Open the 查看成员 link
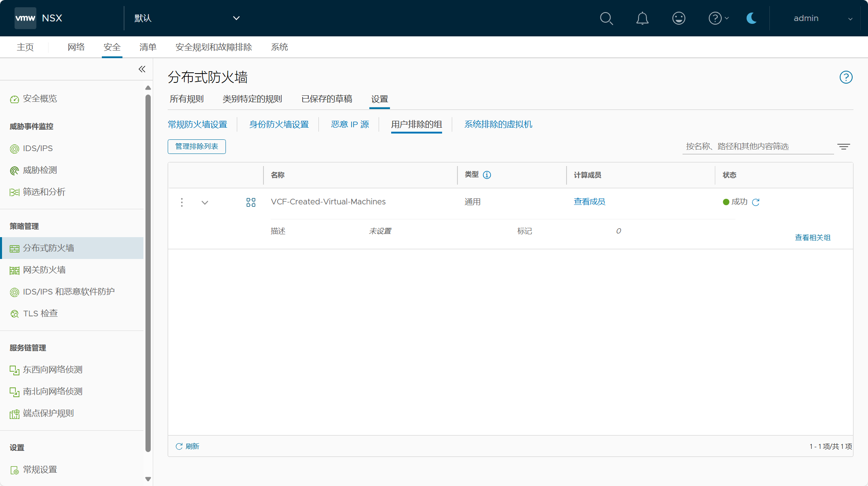868x486 pixels. (x=589, y=202)
